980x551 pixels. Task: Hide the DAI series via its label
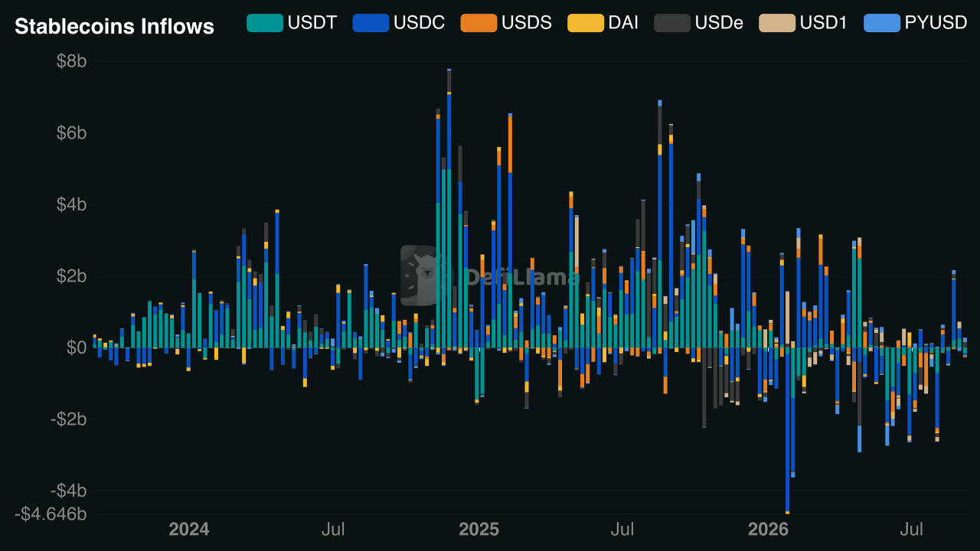(624, 23)
